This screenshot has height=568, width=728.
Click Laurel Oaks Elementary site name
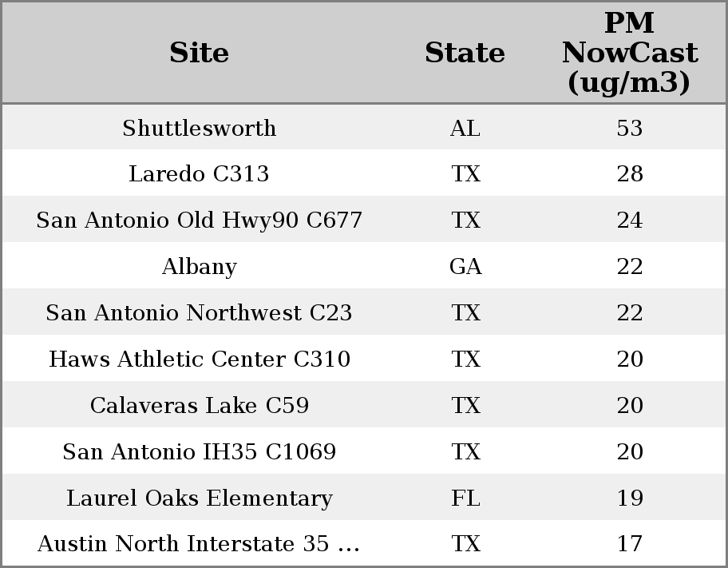pos(200,498)
